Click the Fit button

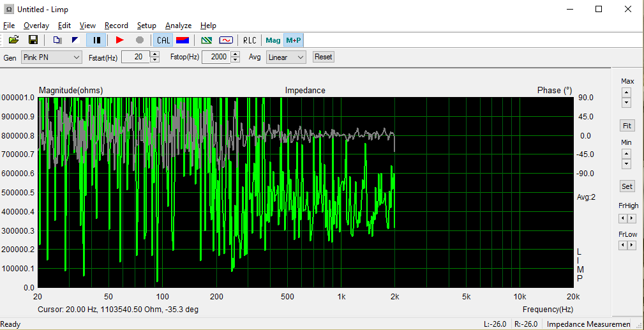(x=627, y=126)
